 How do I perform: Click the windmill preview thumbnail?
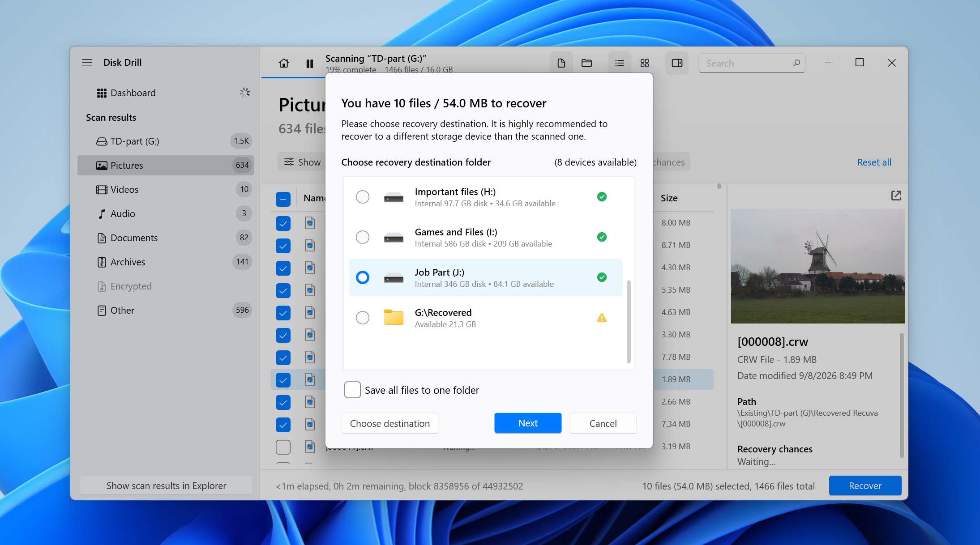click(817, 266)
